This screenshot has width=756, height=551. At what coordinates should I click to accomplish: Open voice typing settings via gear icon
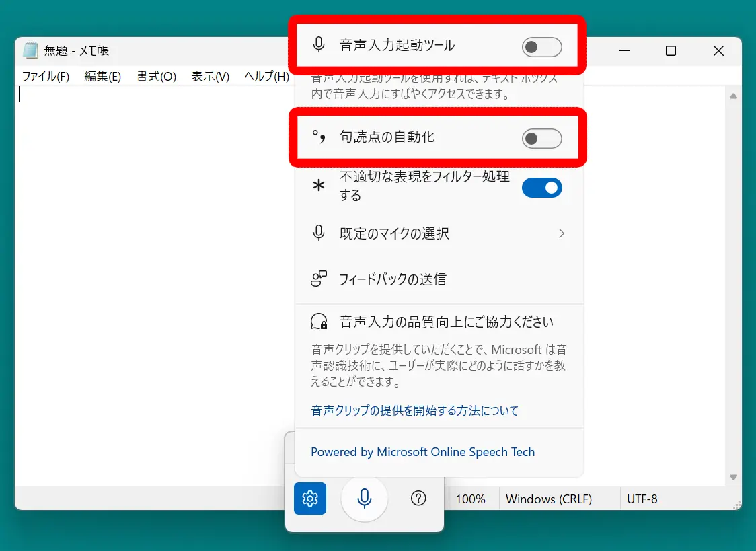click(x=309, y=499)
